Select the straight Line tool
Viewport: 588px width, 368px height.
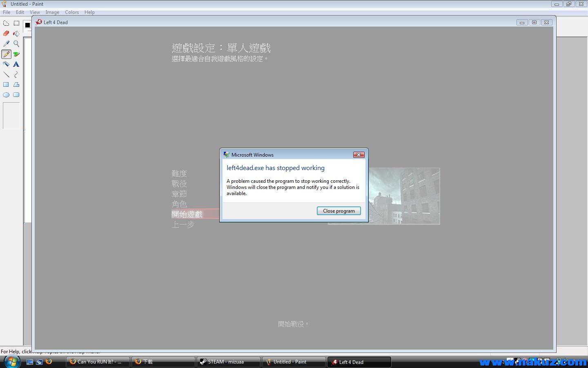(6, 74)
